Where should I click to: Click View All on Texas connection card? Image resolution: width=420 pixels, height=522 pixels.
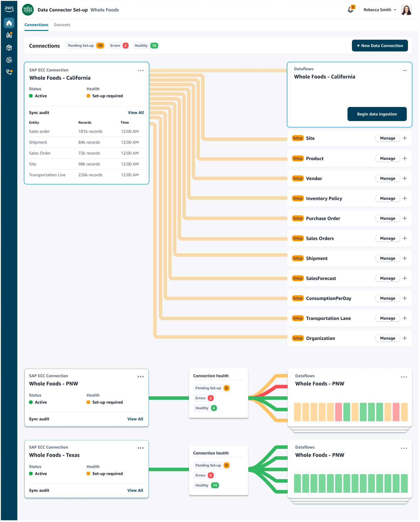(135, 490)
